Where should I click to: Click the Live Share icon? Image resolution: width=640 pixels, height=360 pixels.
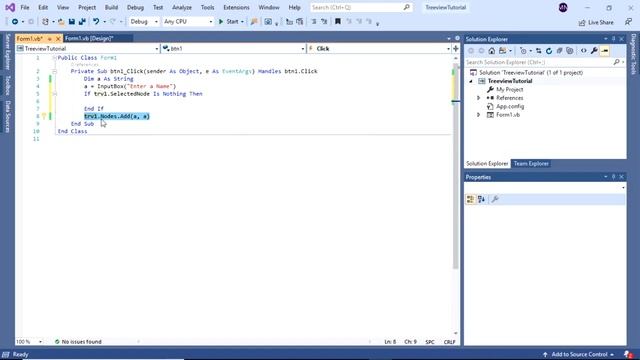[x=582, y=22]
